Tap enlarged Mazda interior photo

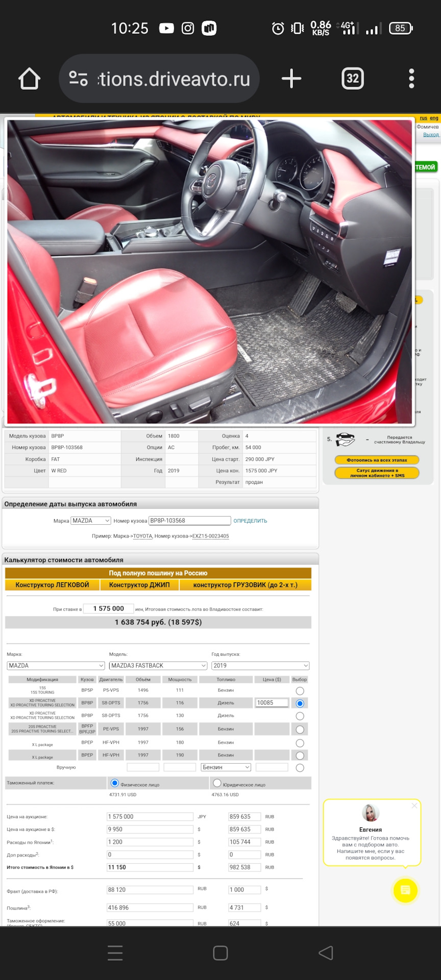point(209,272)
